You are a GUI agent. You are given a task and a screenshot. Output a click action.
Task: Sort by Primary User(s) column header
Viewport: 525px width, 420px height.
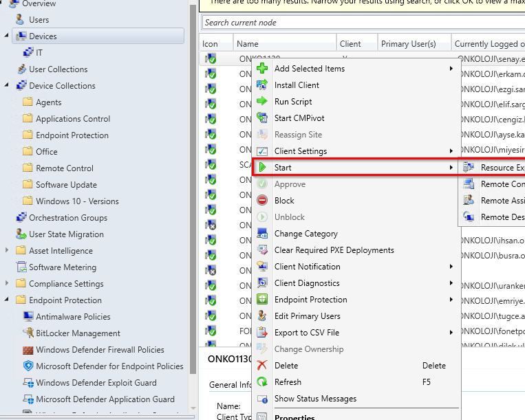[414, 44]
